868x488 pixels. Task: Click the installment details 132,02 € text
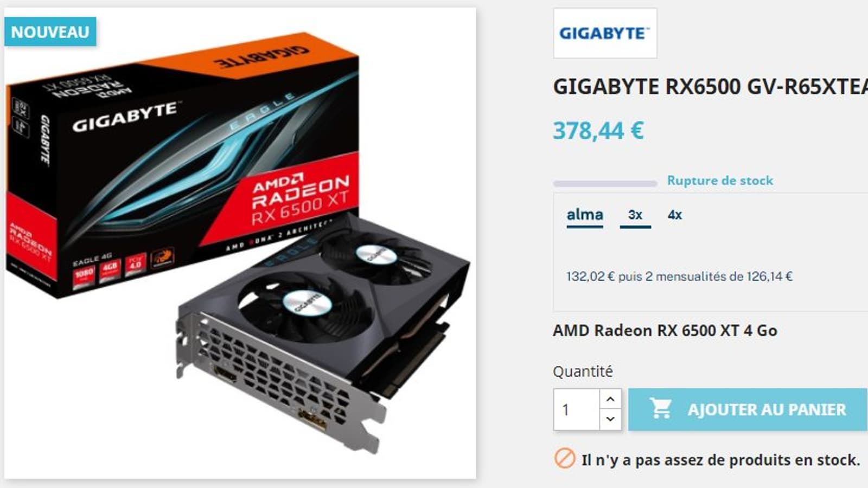[679, 277]
